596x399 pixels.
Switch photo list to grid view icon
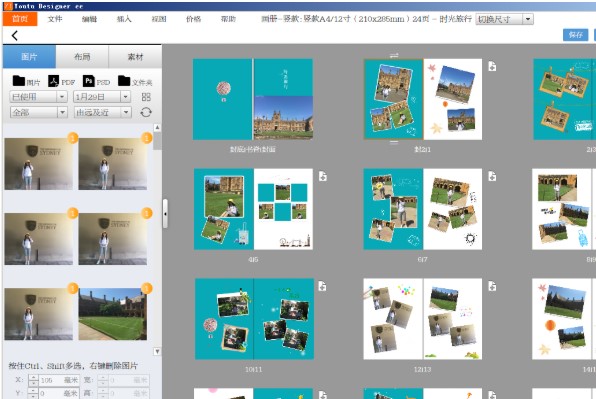tap(146, 97)
